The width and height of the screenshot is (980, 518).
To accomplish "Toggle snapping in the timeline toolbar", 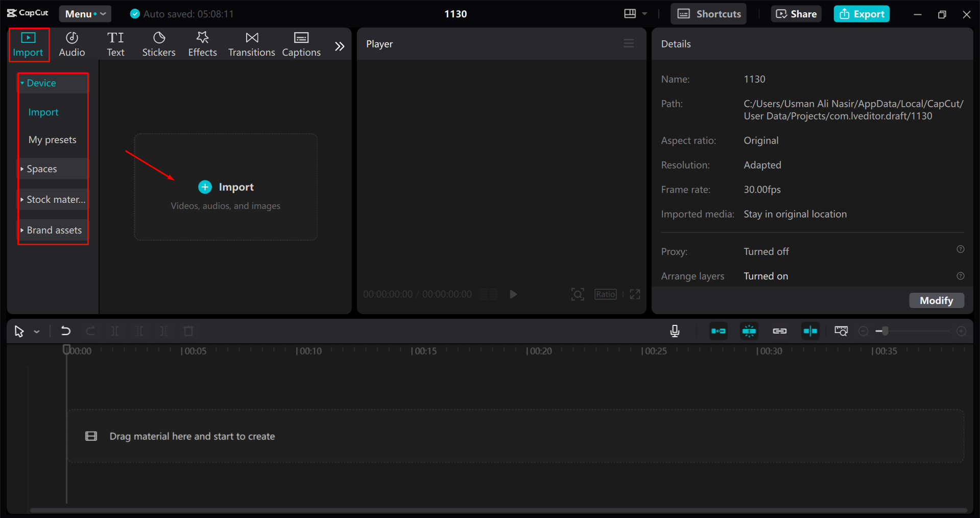I will point(749,331).
